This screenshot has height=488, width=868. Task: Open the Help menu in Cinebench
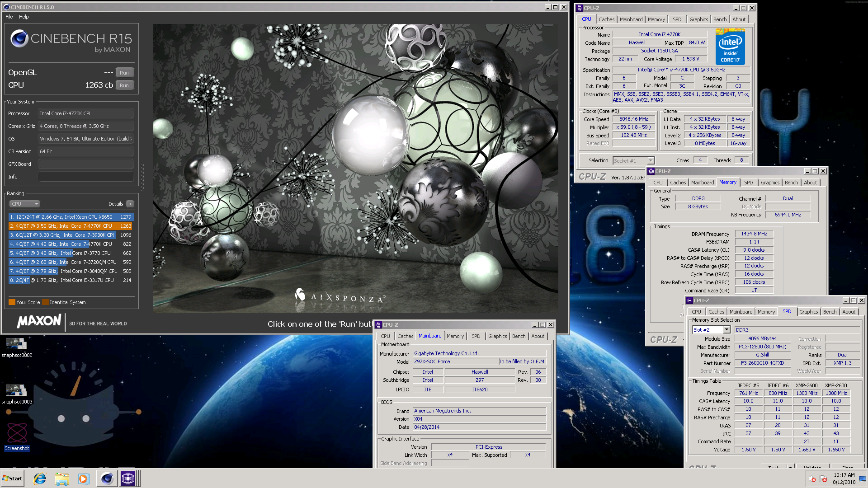point(24,17)
